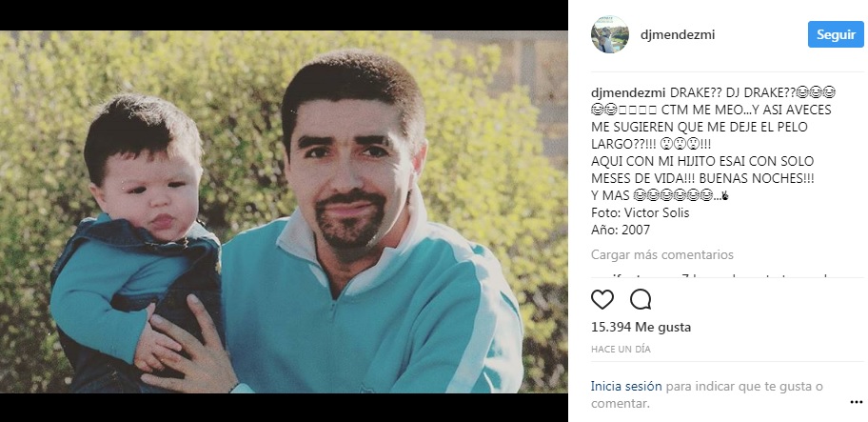Image resolution: width=868 pixels, height=422 pixels.
Task: Load more comments via Cargar más comentarios
Action: (x=662, y=254)
